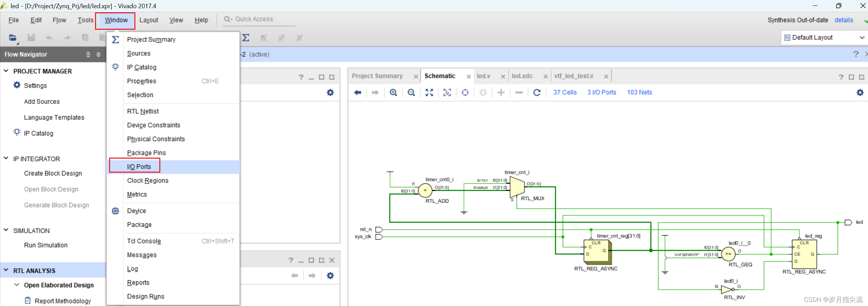The height and width of the screenshot is (306, 868).
Task: Expand the SIMULATION section chevron
Action: [6, 230]
